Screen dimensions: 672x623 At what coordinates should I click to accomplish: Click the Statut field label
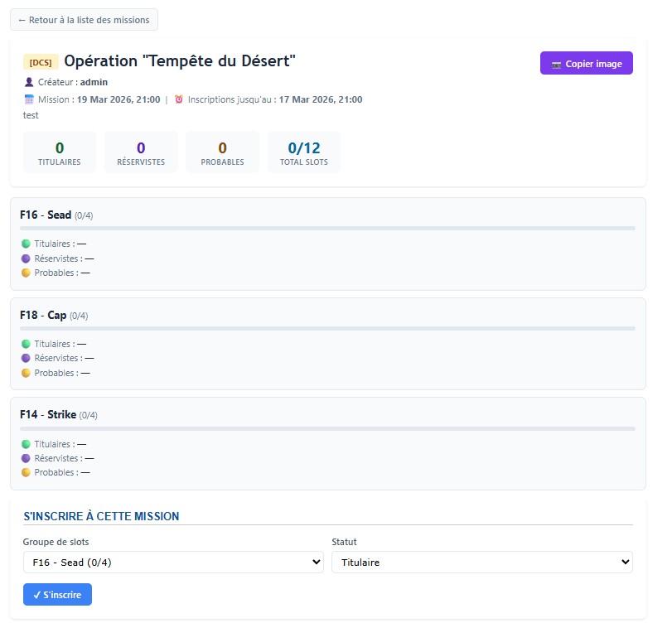tap(344, 542)
